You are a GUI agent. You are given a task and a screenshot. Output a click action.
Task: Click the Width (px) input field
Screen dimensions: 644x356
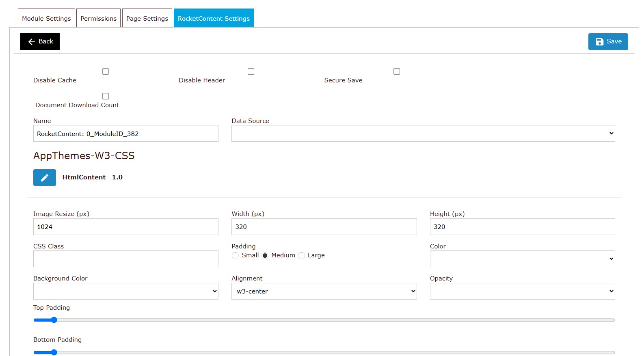click(324, 227)
